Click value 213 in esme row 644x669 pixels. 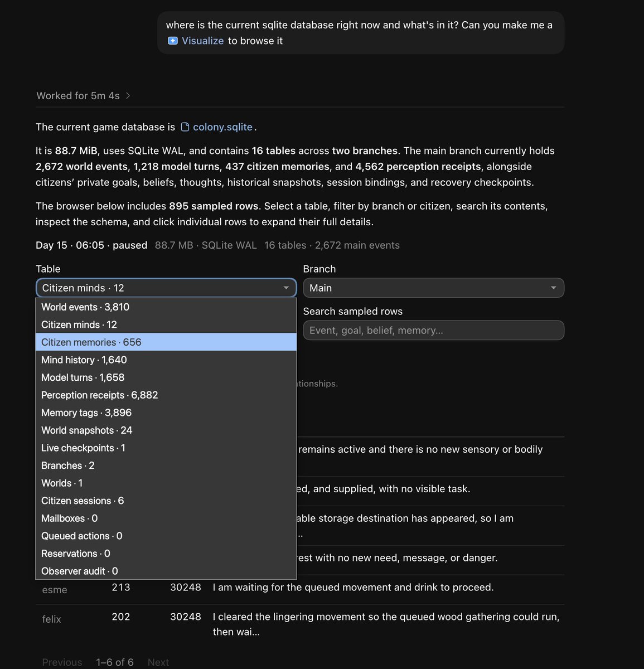121,587
